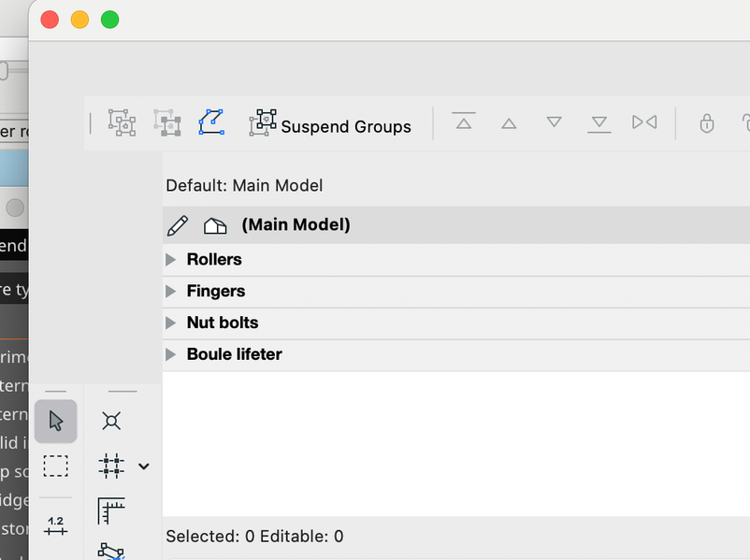
Task: Select the Marquee tool
Action: (55, 466)
